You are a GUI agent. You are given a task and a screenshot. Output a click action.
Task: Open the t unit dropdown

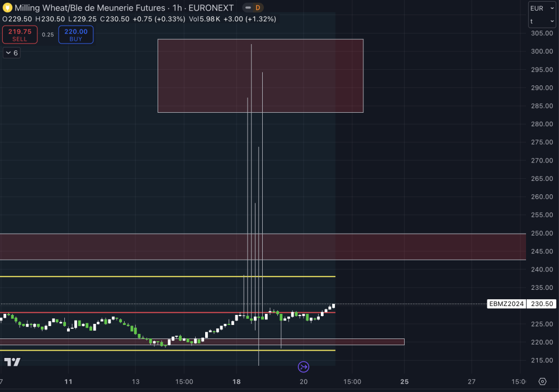click(x=542, y=21)
